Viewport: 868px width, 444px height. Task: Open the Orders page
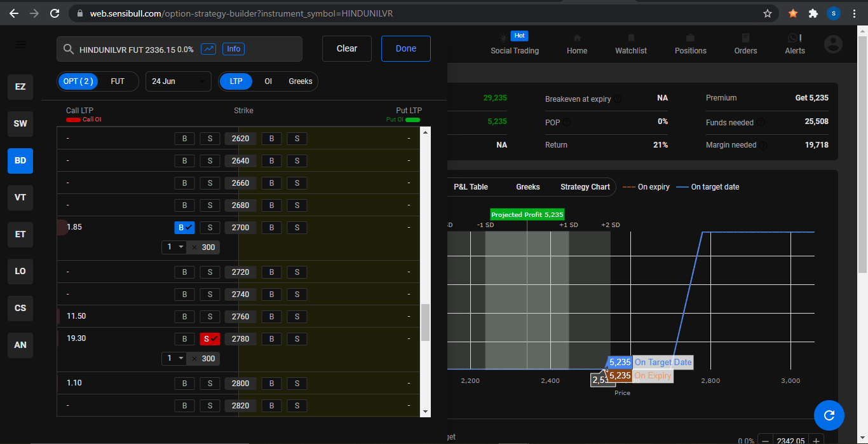pos(745,44)
